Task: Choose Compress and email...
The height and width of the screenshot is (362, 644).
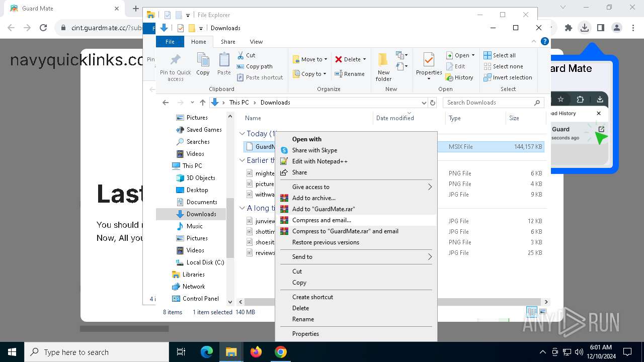Action: coord(356,220)
